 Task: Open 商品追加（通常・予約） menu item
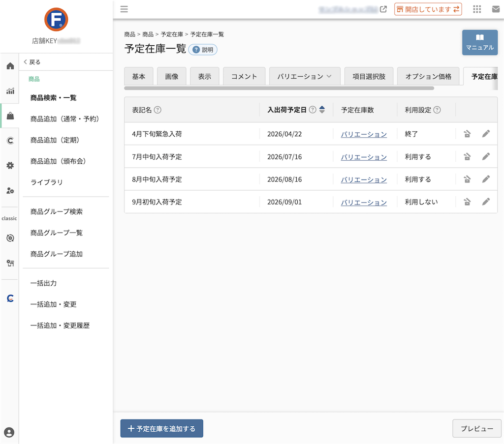pyautogui.click(x=64, y=119)
